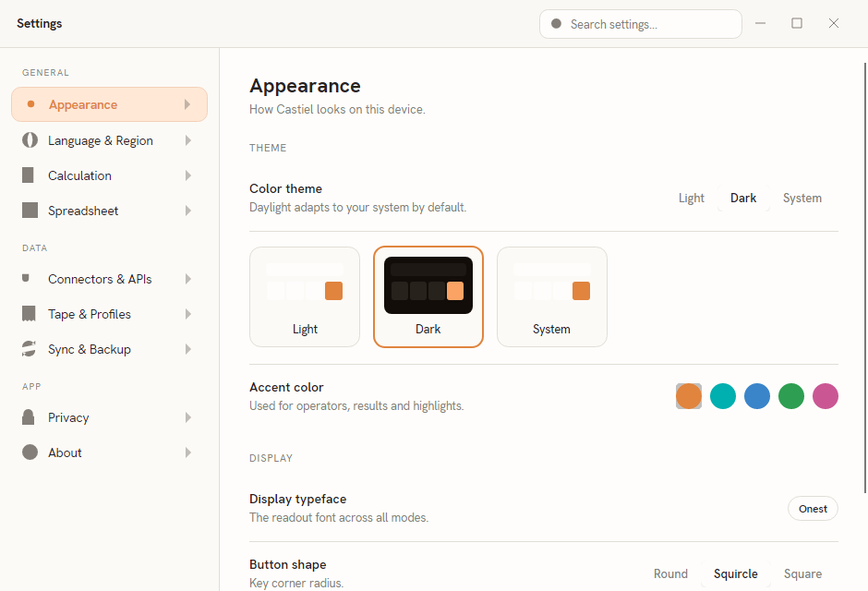Focus the Search settings field

coord(641,24)
